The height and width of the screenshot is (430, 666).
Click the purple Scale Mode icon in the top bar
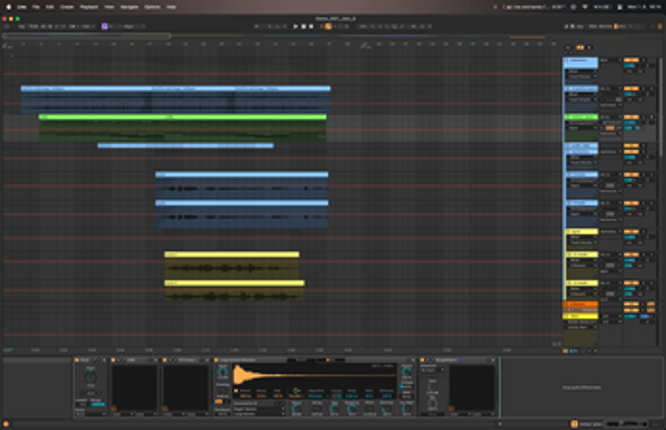pyautogui.click(x=104, y=25)
